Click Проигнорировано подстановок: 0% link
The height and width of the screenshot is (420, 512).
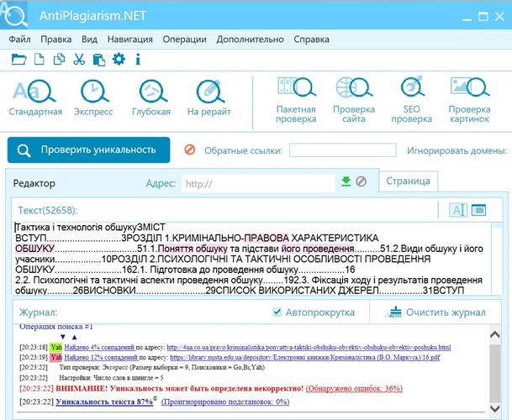point(225,402)
